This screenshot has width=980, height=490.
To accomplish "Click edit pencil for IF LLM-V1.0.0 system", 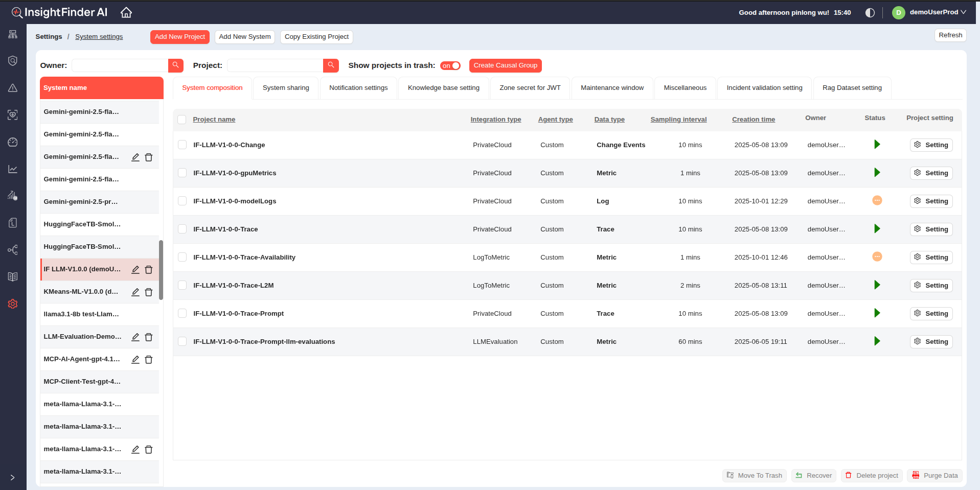I will 135,270.
